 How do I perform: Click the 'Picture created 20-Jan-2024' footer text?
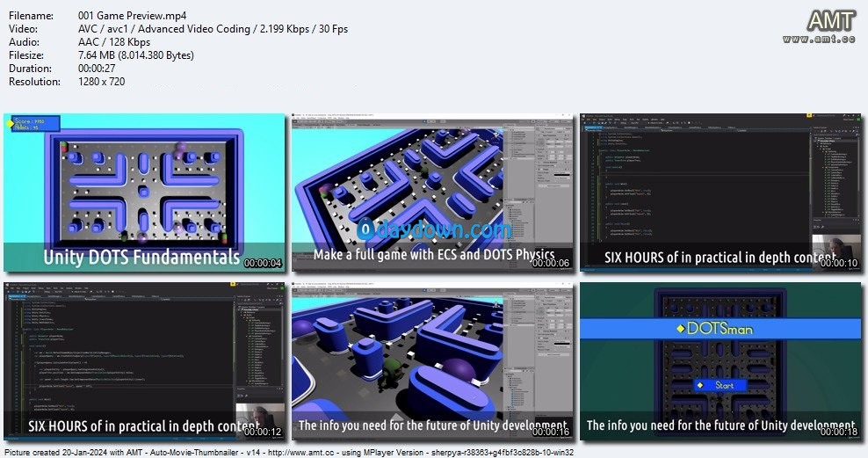tap(288, 453)
